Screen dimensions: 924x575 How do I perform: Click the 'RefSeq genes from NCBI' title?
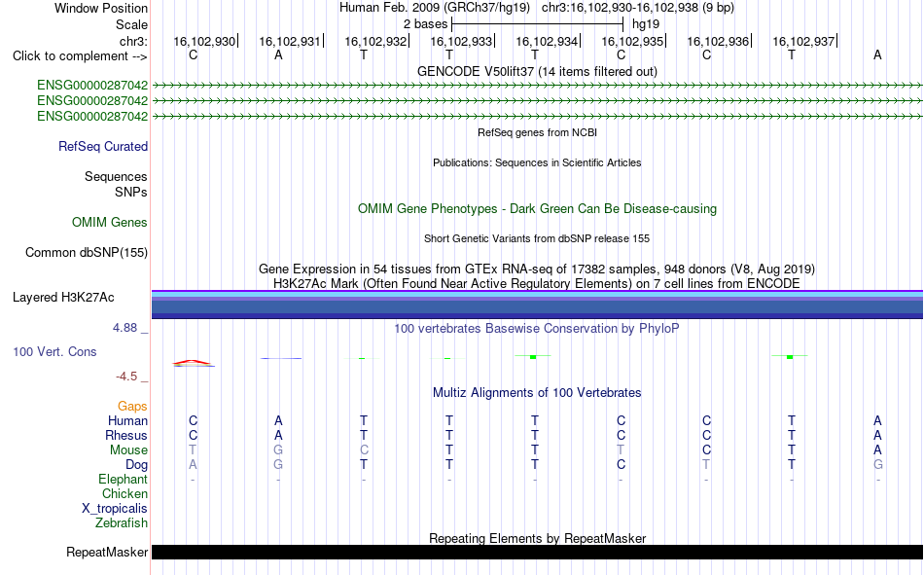click(537, 132)
